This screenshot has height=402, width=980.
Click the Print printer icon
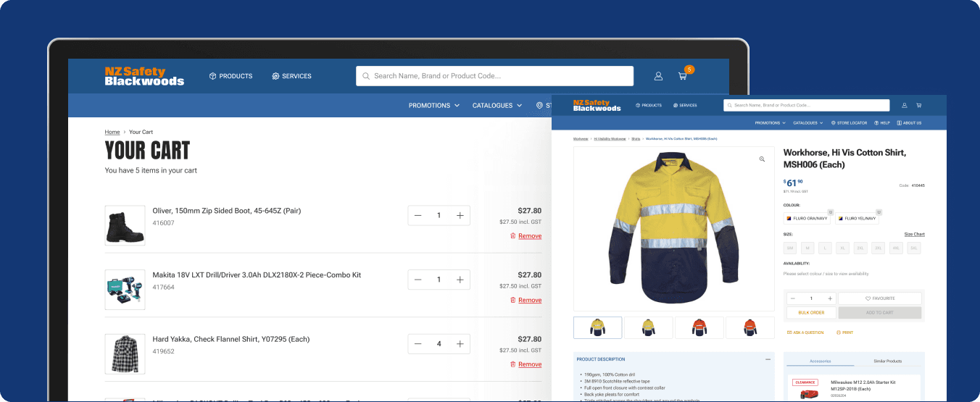point(839,332)
